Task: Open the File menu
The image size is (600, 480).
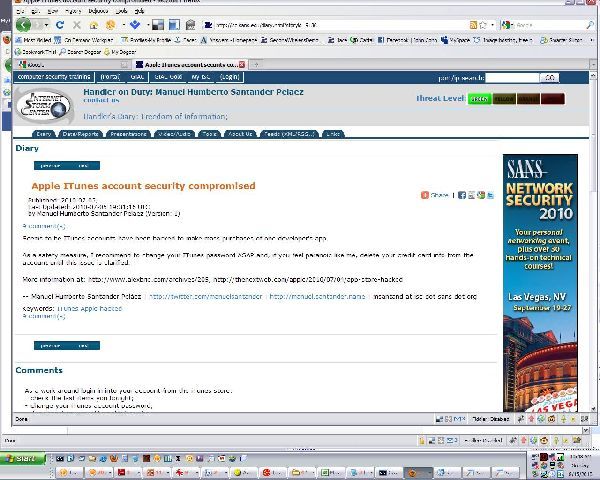Action: (20, 11)
